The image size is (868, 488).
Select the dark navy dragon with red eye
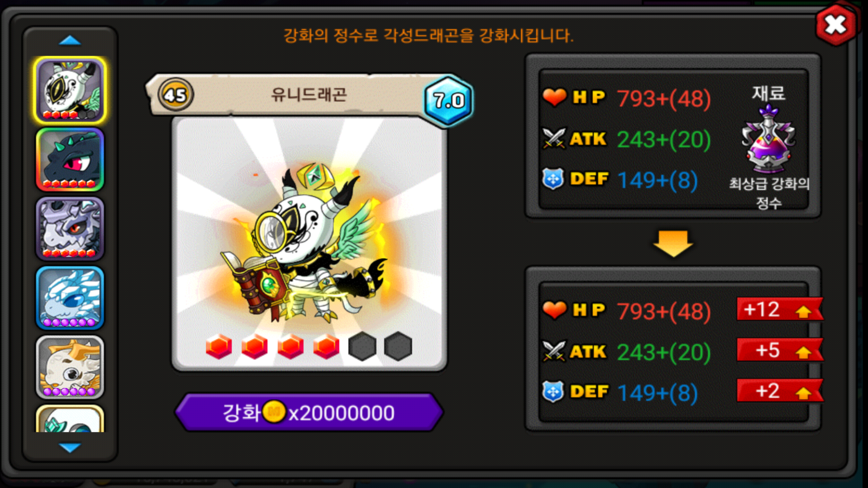(x=70, y=160)
